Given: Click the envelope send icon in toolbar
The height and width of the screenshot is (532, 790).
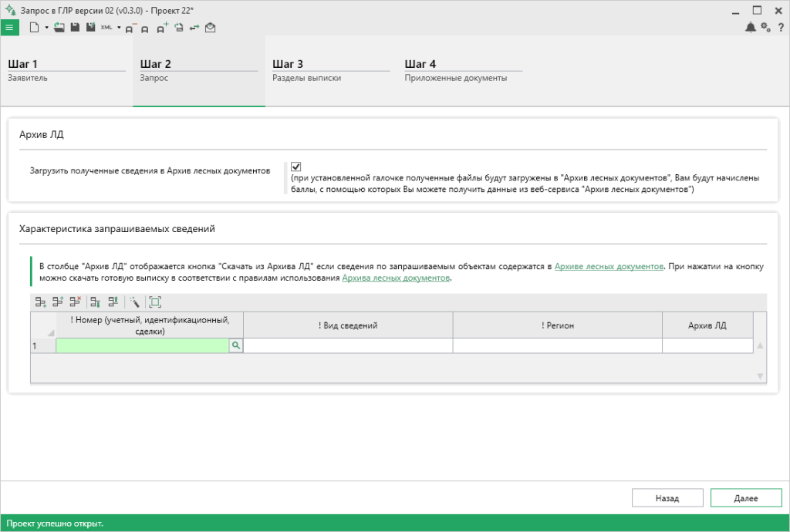Looking at the screenshot, I should [211, 27].
